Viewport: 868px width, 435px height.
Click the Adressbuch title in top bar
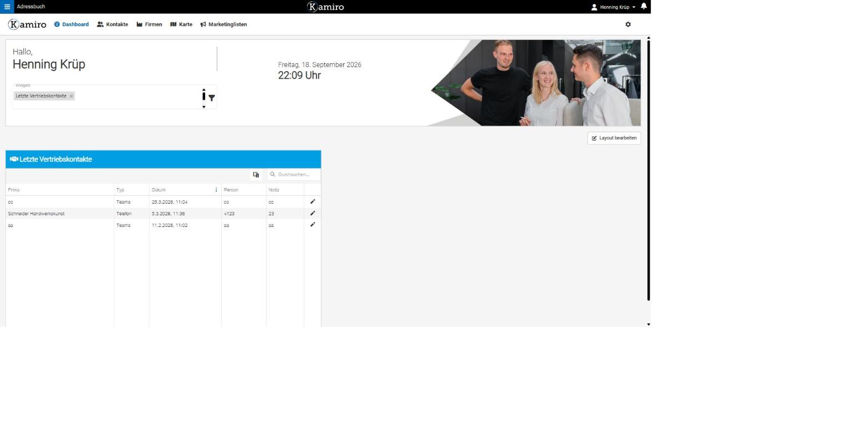coord(31,7)
